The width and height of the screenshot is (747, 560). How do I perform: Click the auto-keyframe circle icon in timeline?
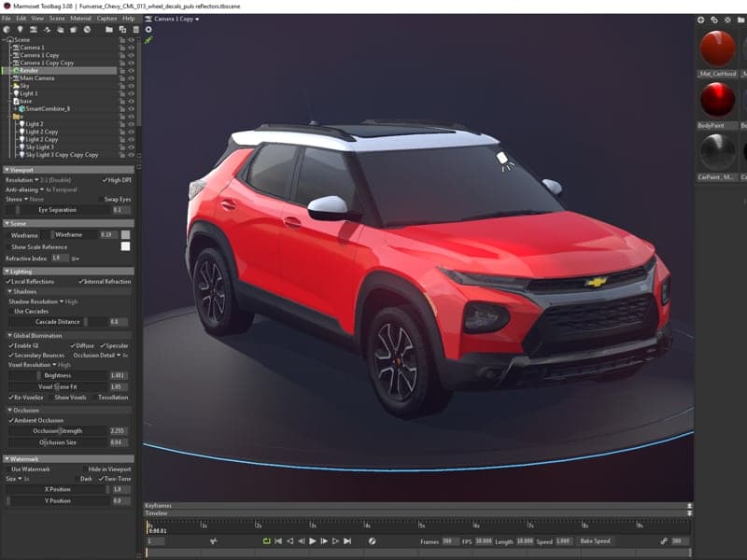pos(372,541)
